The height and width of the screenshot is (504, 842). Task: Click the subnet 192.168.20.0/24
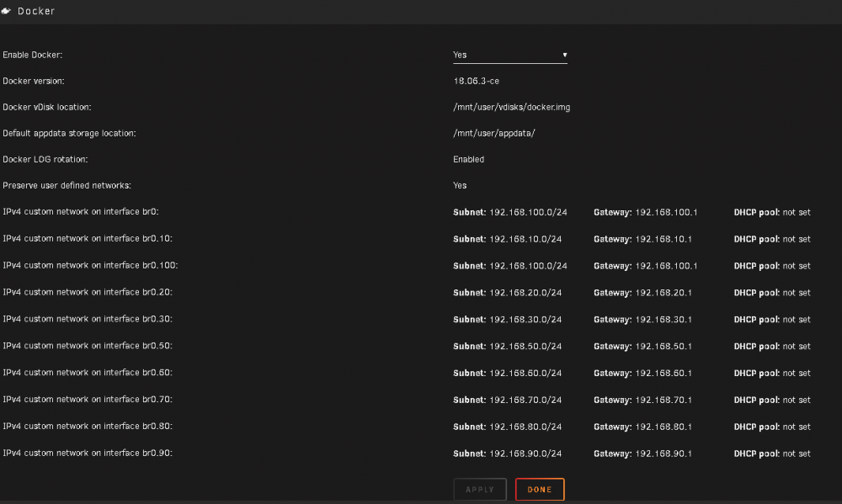click(x=525, y=293)
